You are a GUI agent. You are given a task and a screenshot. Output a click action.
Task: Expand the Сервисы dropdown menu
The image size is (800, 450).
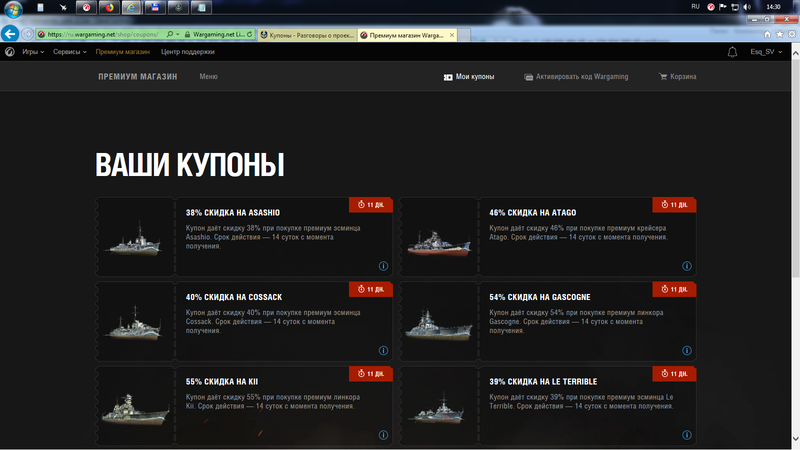[x=70, y=52]
